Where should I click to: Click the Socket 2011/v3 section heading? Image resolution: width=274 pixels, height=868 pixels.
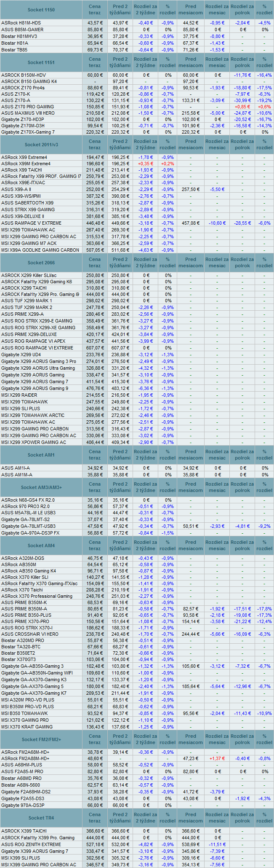click(x=41, y=145)
